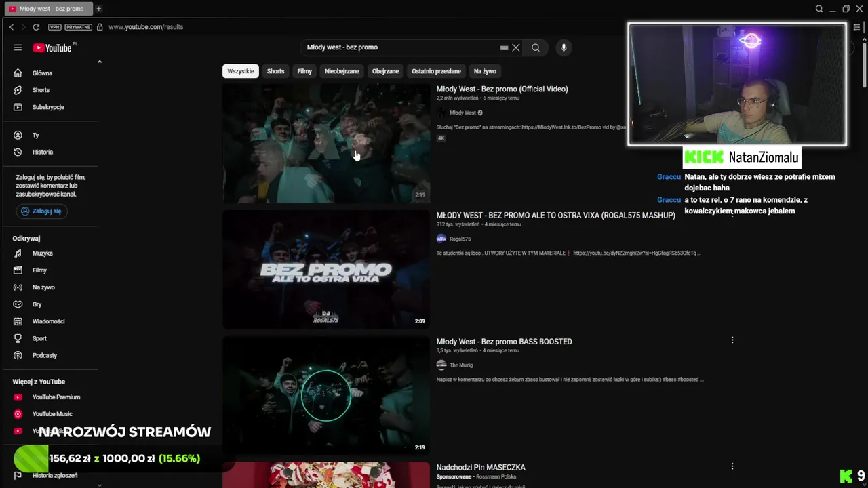
Task: Select the Filmy filter chip
Action: [304, 71]
